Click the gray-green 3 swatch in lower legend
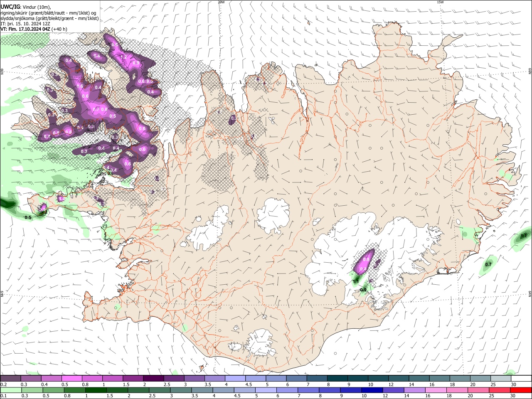Screen dimensions: 532x399 coord(181,390)
